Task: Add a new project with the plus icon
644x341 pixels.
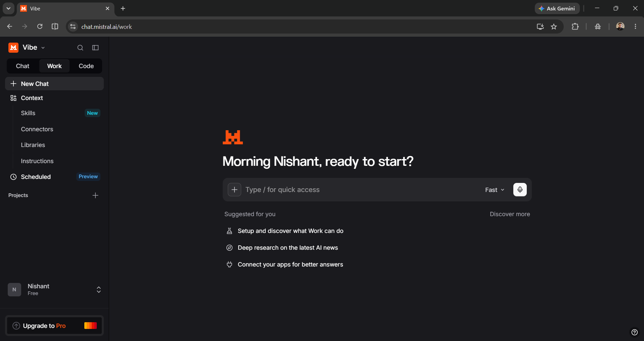Action: pos(95,195)
